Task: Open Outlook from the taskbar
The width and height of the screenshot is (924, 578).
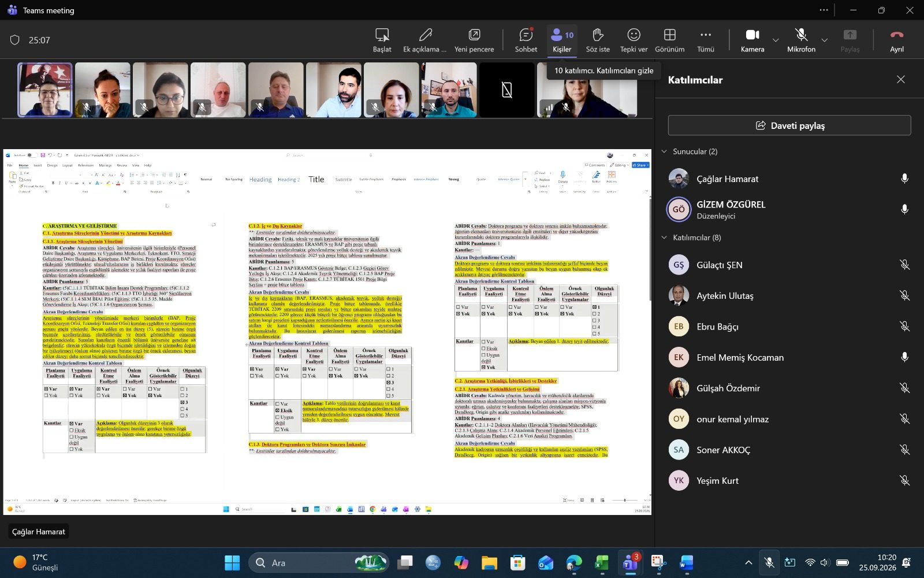Action: 546,562
